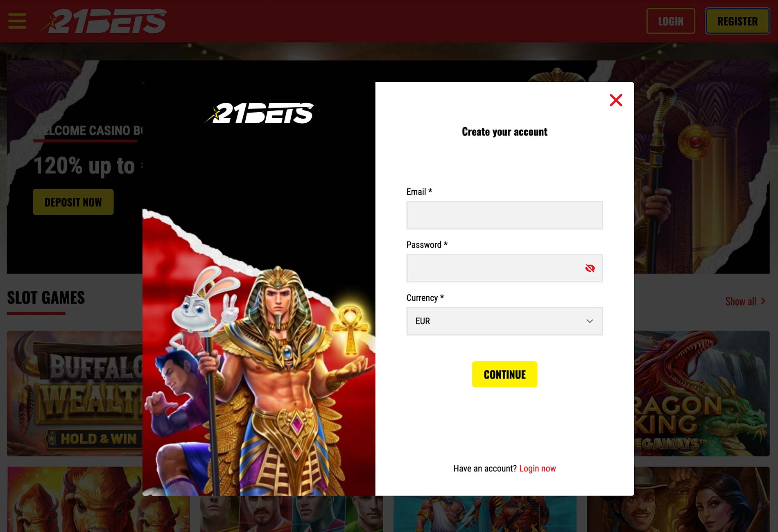Image resolution: width=778 pixels, height=532 pixels.
Task: Open the hamburger menu icon
Action: 17,21
